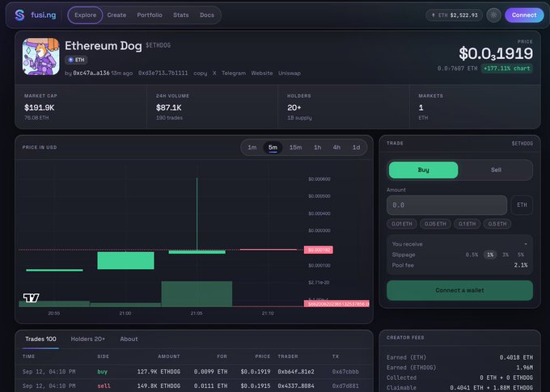
Task: Click the tall green candle at 21:05
Action: point(197,251)
